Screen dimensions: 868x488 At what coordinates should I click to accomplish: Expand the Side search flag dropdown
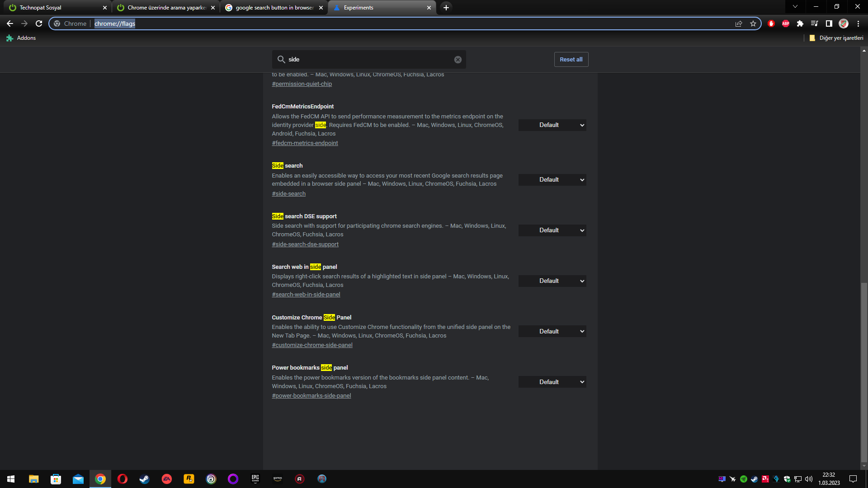click(552, 180)
